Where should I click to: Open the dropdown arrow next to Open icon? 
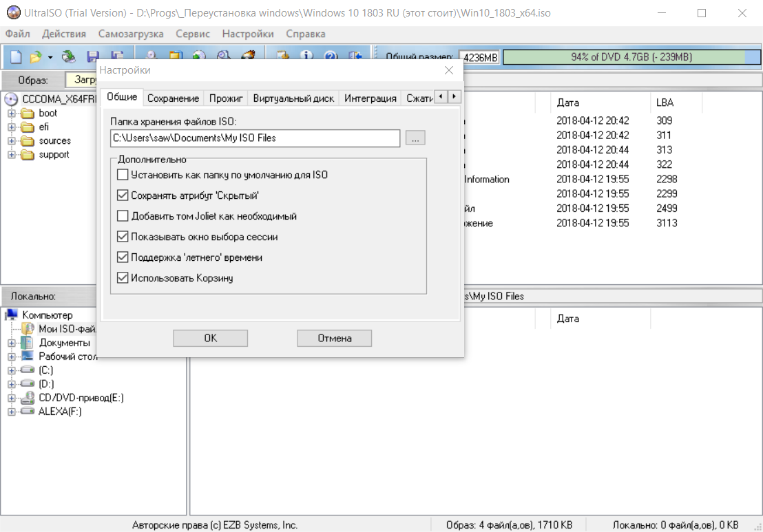click(50, 57)
